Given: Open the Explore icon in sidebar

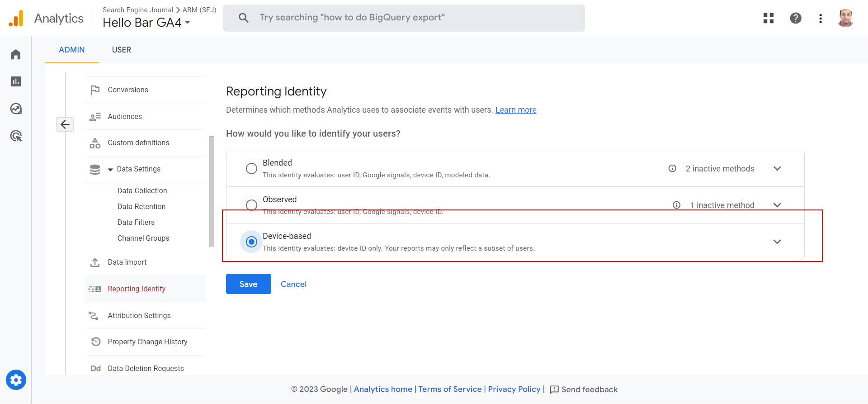Looking at the screenshot, I should [16, 109].
